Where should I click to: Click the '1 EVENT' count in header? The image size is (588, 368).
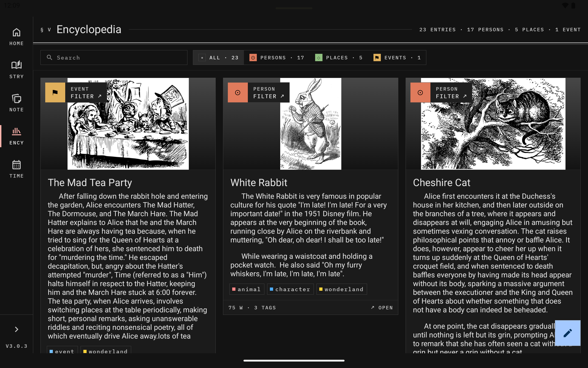coord(568,30)
